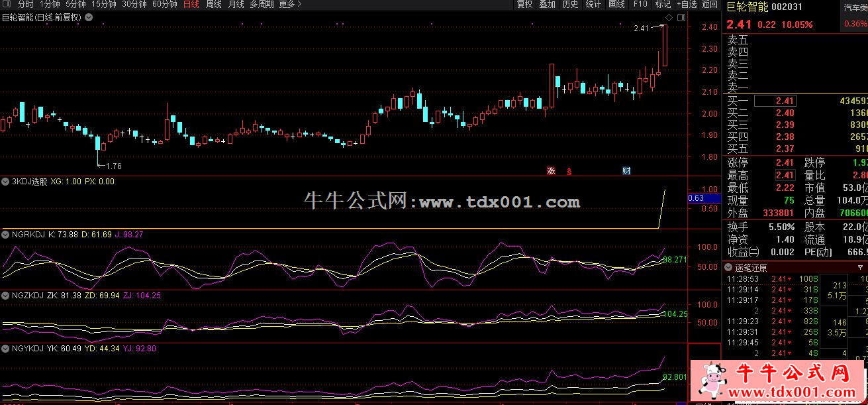This screenshot has height=405, width=868.
Task: Click the 买四 price 2.38
Action: [x=785, y=137]
